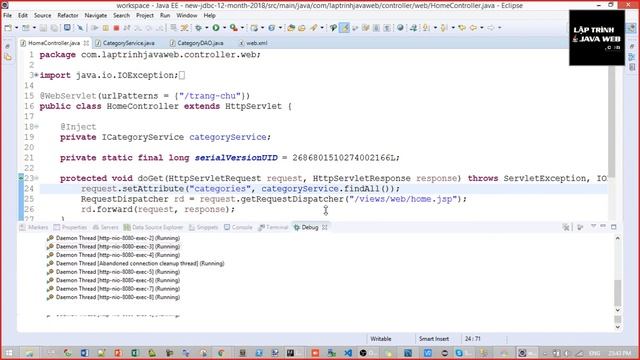Open the Navigate menu
Viewport: 640px width, 360px height.
tap(96, 16)
